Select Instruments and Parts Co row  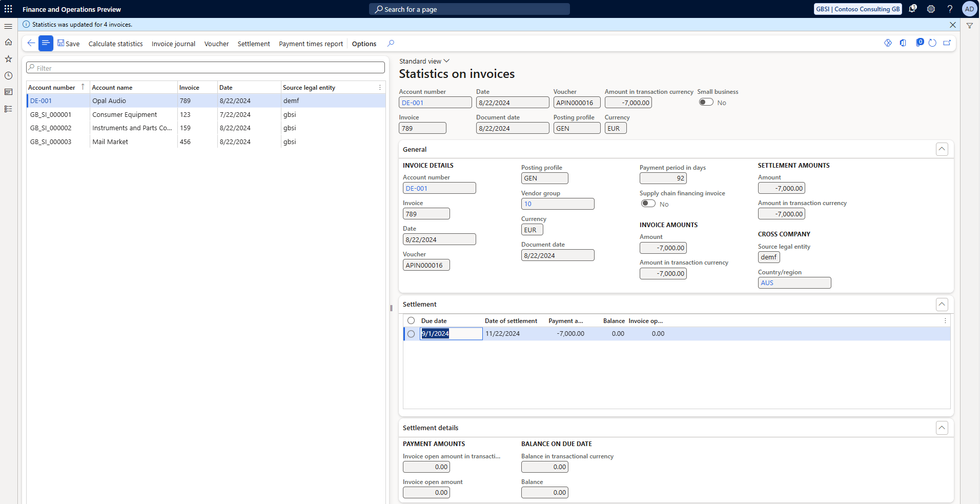tap(206, 128)
